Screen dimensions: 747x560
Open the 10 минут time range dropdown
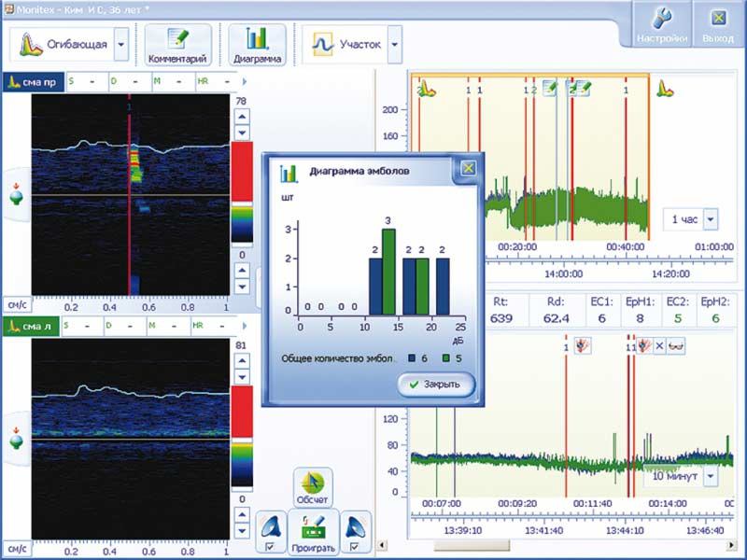(x=711, y=476)
